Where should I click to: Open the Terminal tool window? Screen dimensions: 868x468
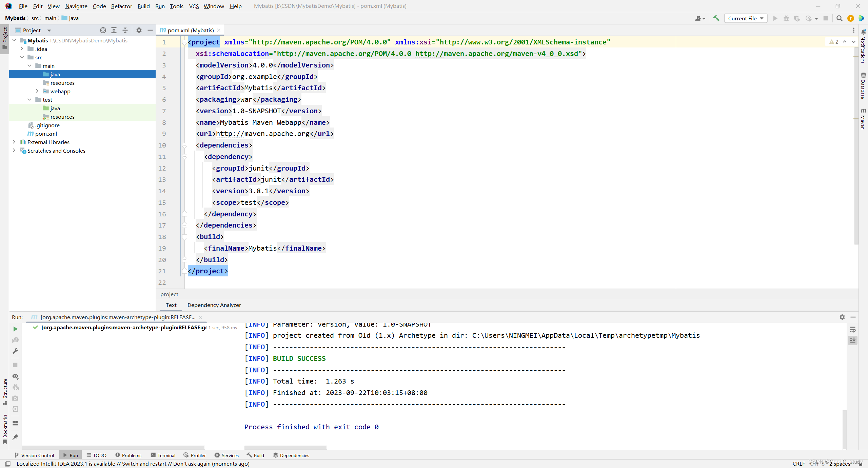point(163,455)
